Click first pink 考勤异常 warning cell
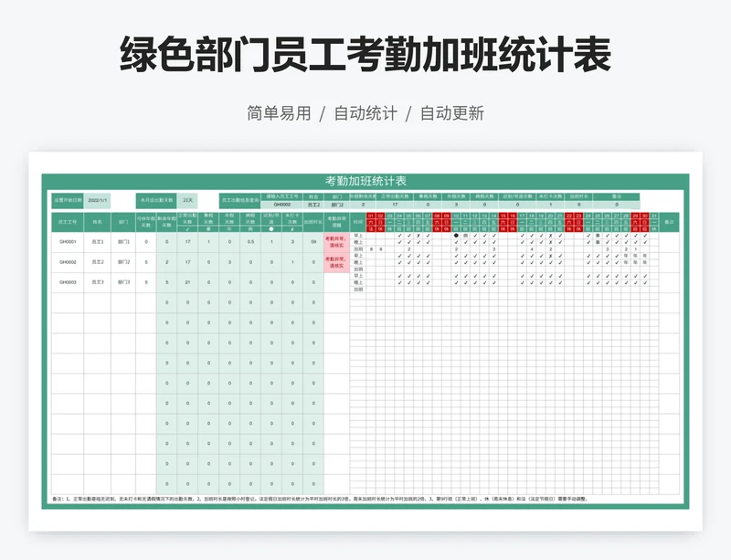The width and height of the screenshot is (731, 560). click(335, 242)
